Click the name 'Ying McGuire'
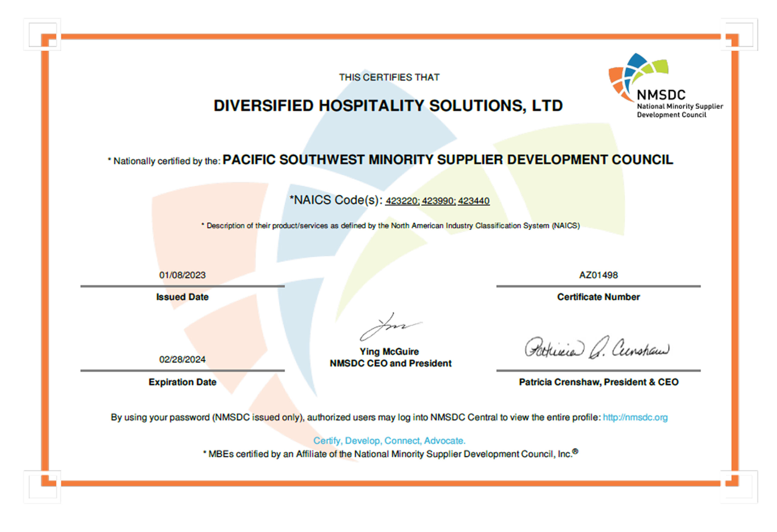This screenshot has height=532, width=777. click(389, 352)
